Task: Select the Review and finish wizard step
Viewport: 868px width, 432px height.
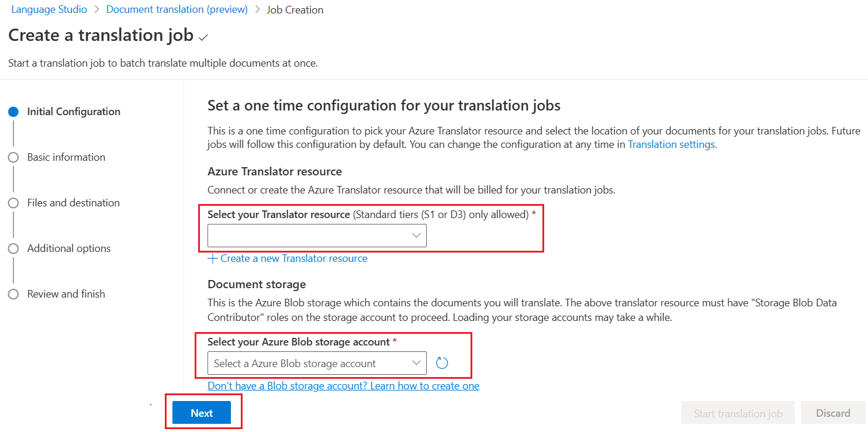Action: pyautogui.click(x=65, y=293)
